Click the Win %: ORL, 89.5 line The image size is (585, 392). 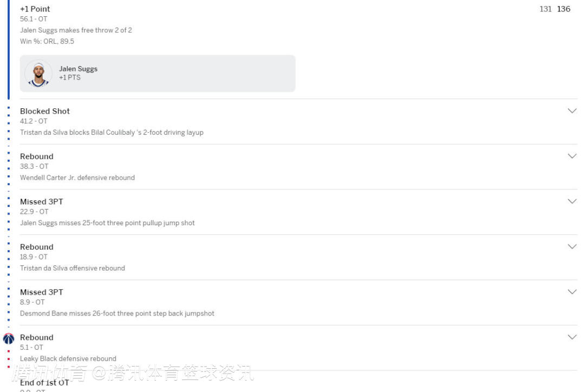coord(47,41)
